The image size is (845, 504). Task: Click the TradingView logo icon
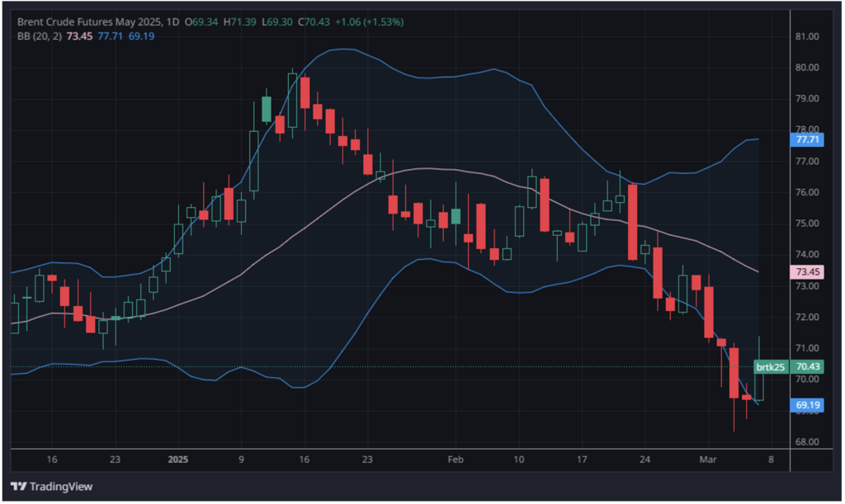click(x=18, y=486)
